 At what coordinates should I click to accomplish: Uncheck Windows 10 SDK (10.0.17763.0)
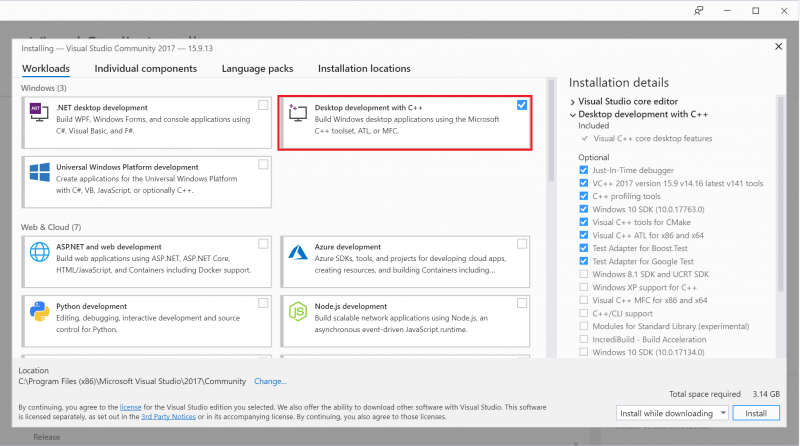pos(584,209)
